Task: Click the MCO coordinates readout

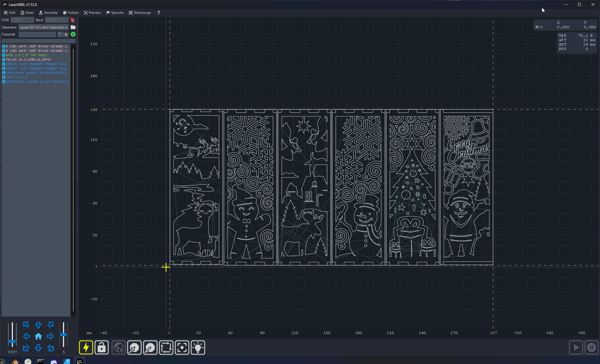Action: 565,25
